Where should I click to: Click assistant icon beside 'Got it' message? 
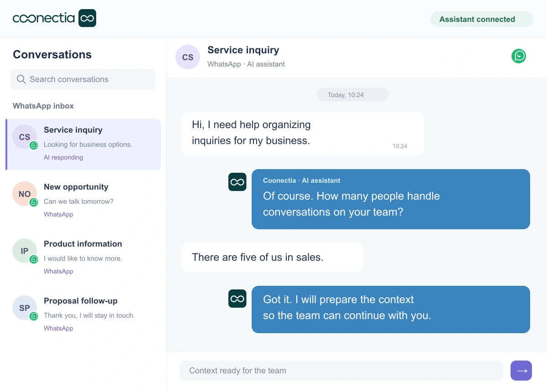click(237, 299)
